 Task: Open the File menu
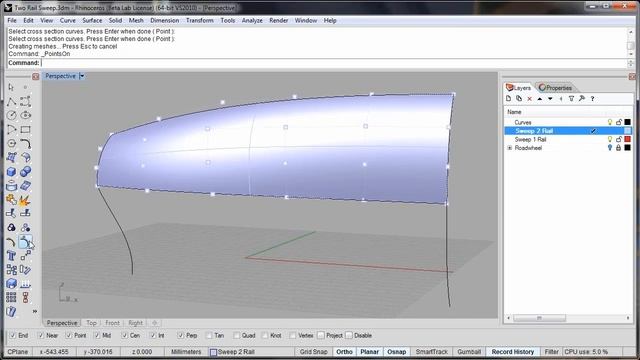12,20
